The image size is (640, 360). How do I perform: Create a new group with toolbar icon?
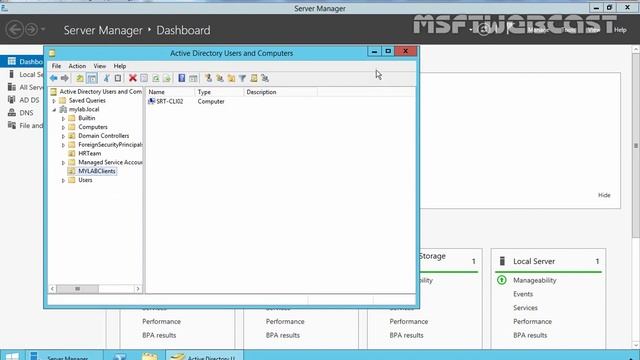[220, 78]
